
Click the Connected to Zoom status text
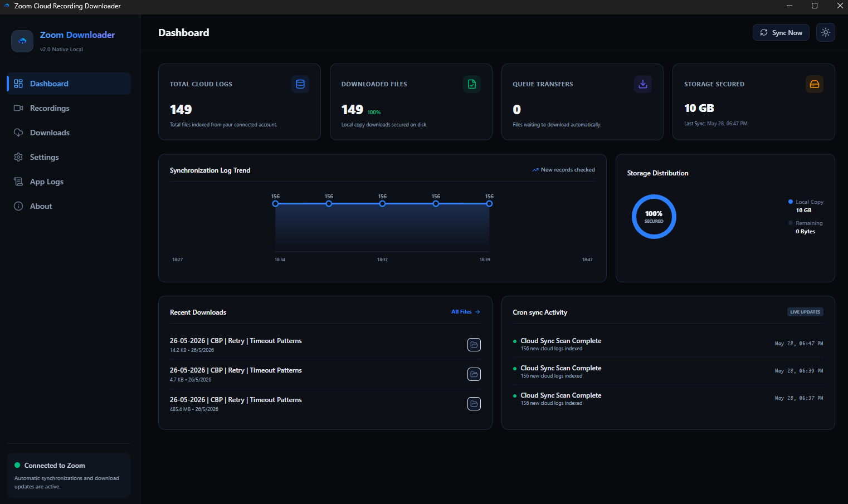pos(55,466)
